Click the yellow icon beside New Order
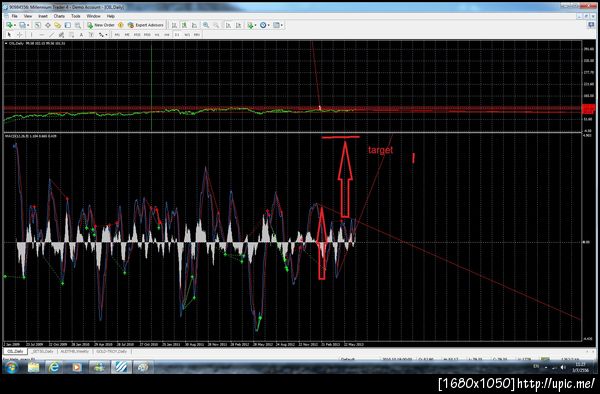Viewport: 600px width, 394px height. (x=121, y=25)
